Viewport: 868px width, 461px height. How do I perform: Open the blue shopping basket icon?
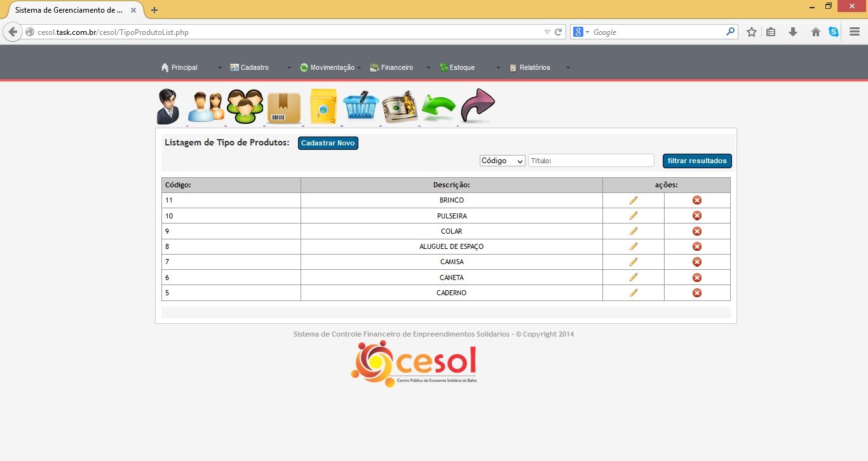pyautogui.click(x=361, y=107)
